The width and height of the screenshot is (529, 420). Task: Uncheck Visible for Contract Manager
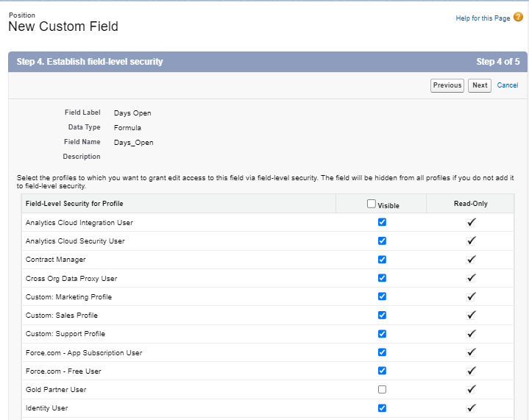pos(382,260)
